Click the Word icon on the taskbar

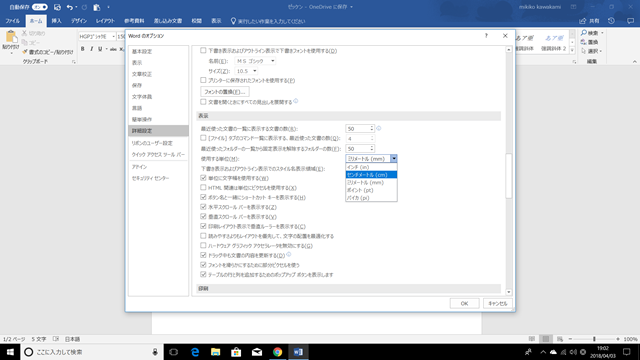coord(298,352)
